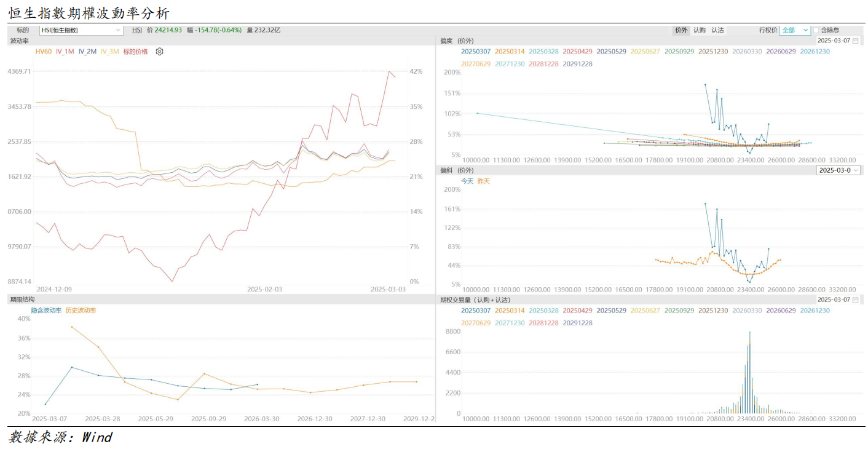868x452 pixels.
Task: Toggle 20250307 expiry in 期权交易量 legend
Action: 476,311
